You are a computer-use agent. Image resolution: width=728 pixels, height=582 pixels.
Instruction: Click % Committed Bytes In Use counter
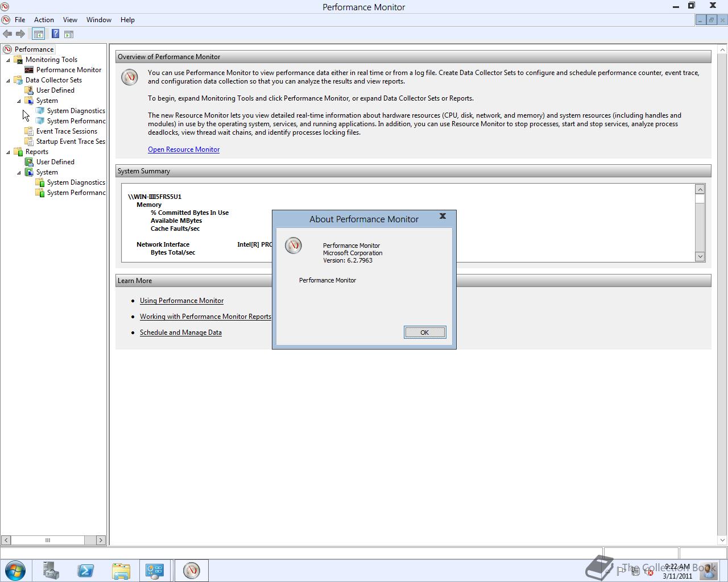[x=189, y=213]
